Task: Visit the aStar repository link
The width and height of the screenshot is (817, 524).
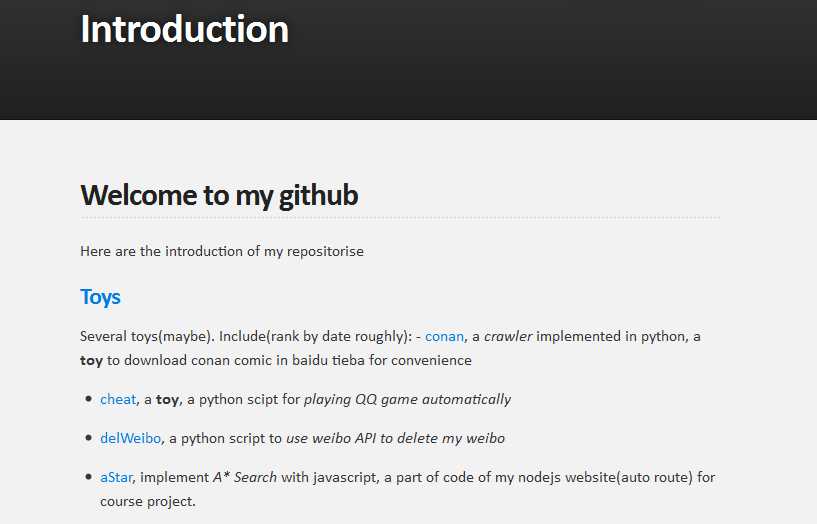Action: (116, 478)
